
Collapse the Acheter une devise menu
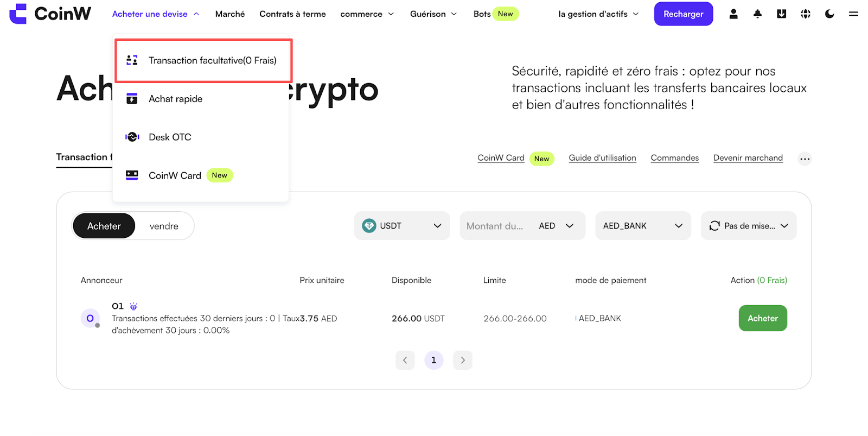click(156, 14)
